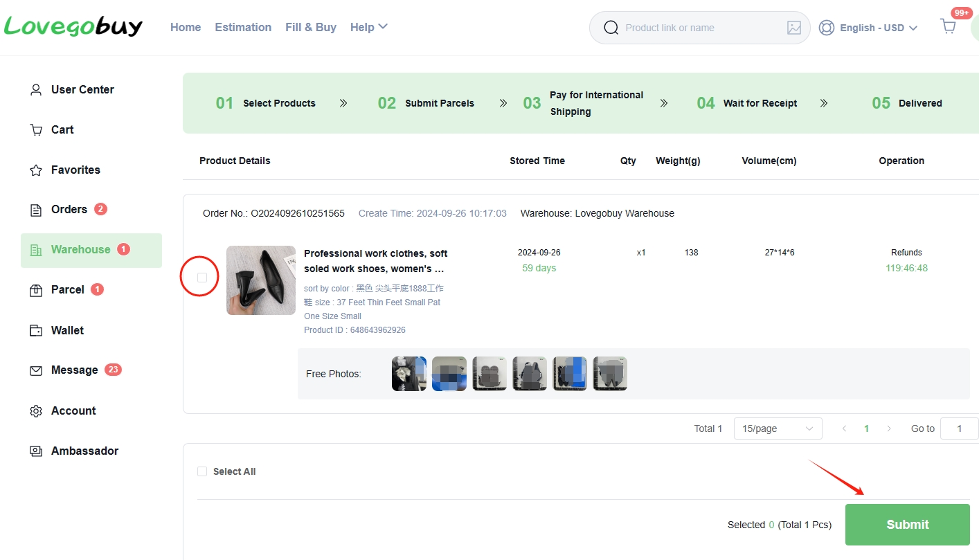This screenshot has width=979, height=560.
Task: Click the support icon beside English - USD
Action: (x=826, y=28)
